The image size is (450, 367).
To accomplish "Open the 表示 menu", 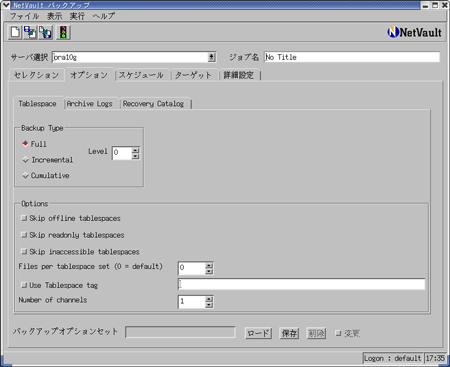I will click(54, 16).
